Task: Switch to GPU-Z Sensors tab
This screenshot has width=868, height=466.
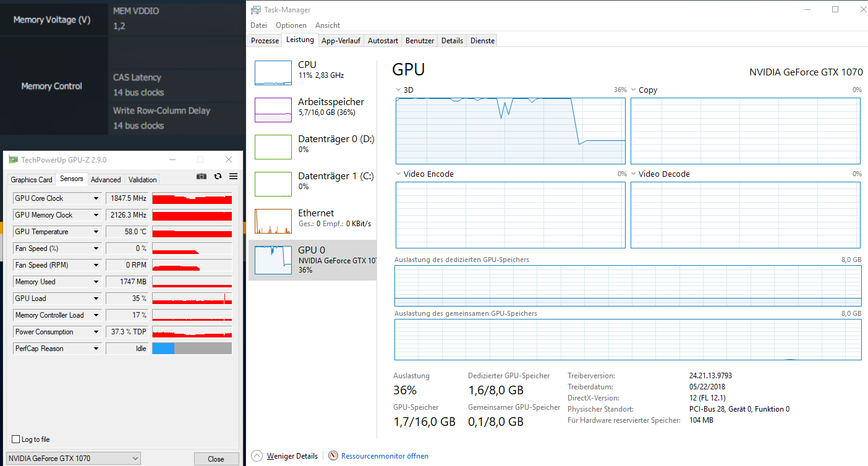Action: click(72, 179)
